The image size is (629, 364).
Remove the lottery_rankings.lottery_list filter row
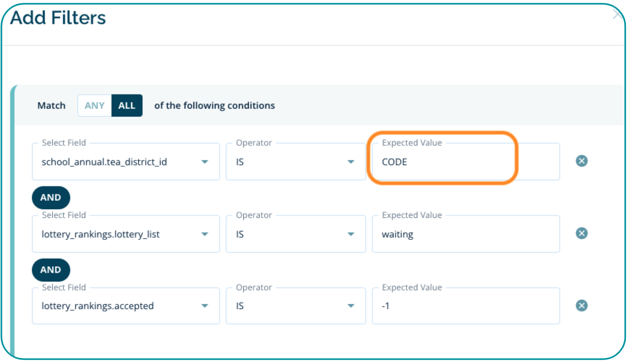click(x=581, y=233)
